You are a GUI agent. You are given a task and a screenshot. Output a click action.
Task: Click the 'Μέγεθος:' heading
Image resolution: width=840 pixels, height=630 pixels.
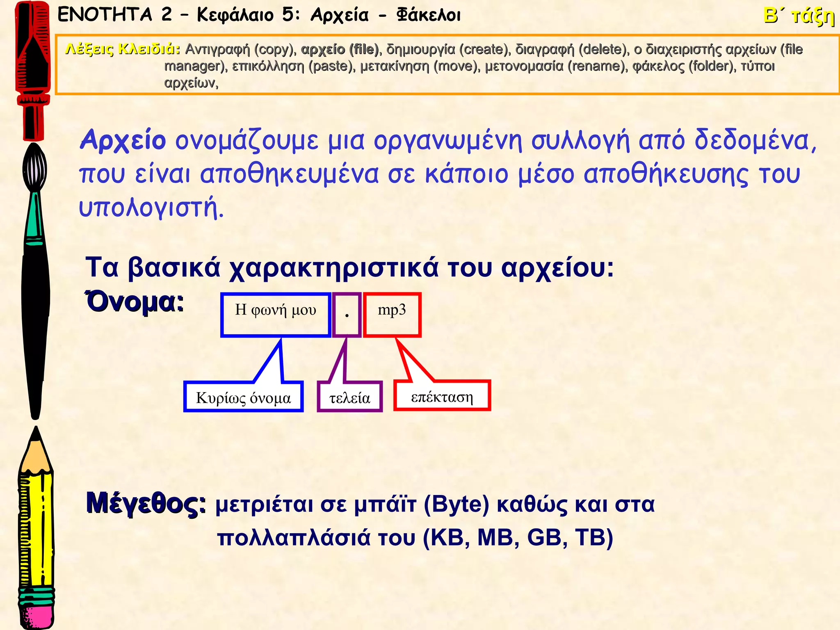[146, 503]
